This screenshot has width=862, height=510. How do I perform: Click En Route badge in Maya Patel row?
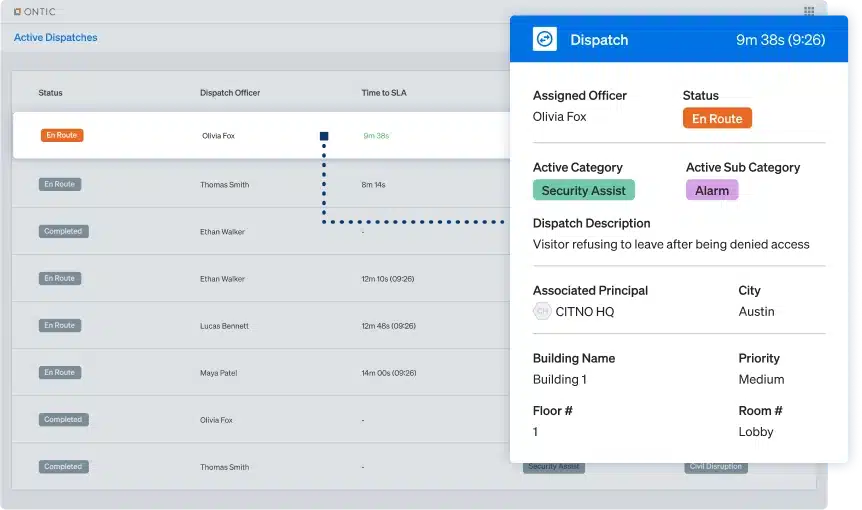(x=60, y=373)
